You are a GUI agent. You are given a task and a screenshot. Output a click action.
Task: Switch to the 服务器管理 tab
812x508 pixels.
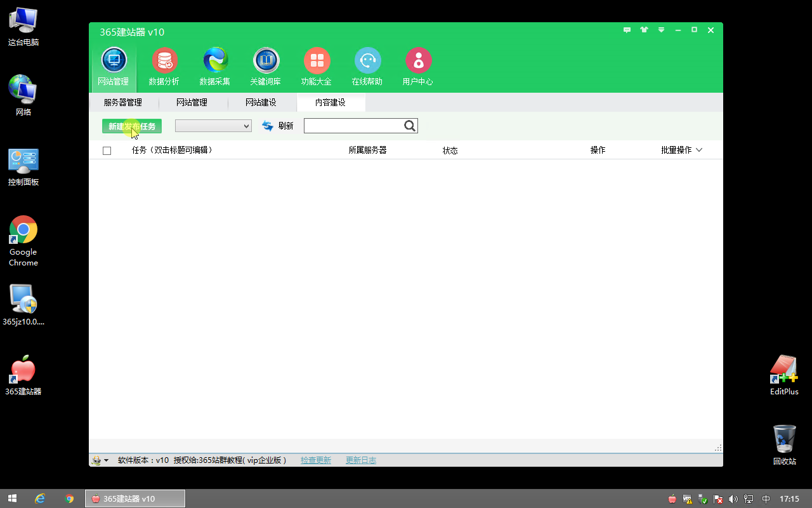click(x=123, y=102)
